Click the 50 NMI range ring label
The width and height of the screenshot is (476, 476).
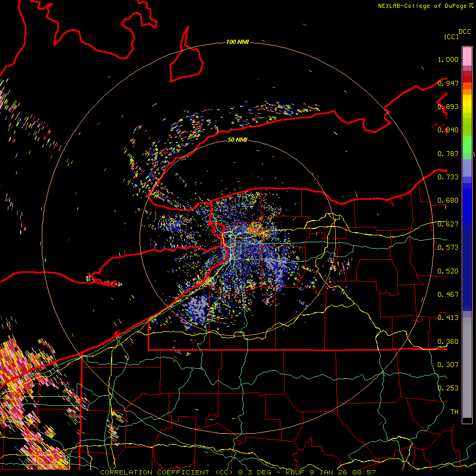click(x=237, y=140)
